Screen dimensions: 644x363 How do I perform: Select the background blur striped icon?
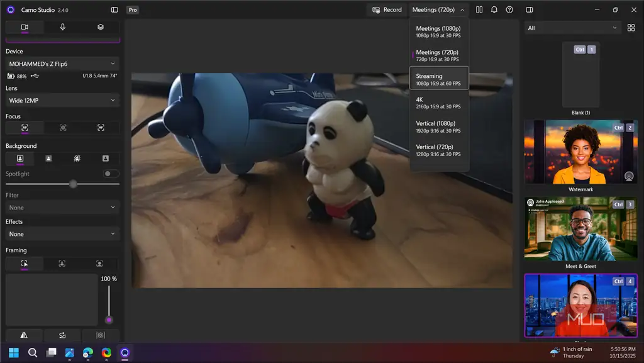(77, 159)
